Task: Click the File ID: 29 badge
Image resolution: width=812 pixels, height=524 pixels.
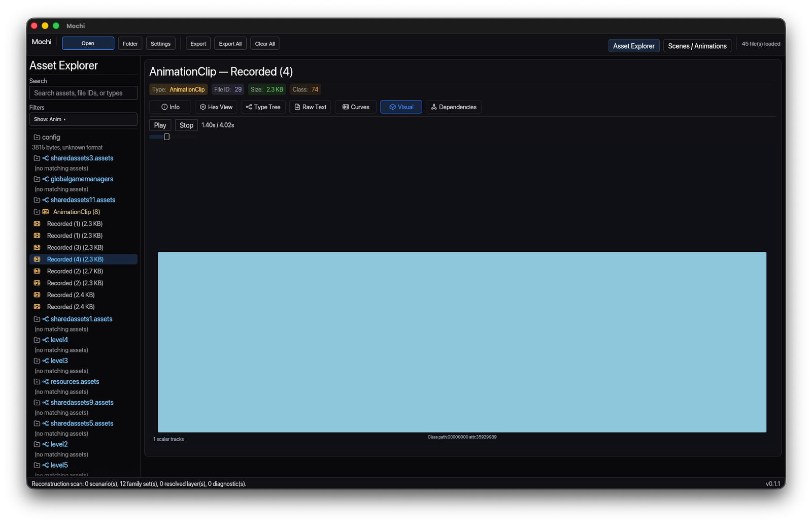Action: point(228,89)
